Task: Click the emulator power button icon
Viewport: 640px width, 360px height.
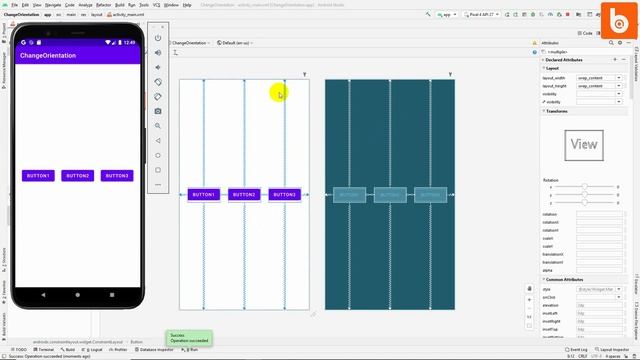Action: coord(158,38)
